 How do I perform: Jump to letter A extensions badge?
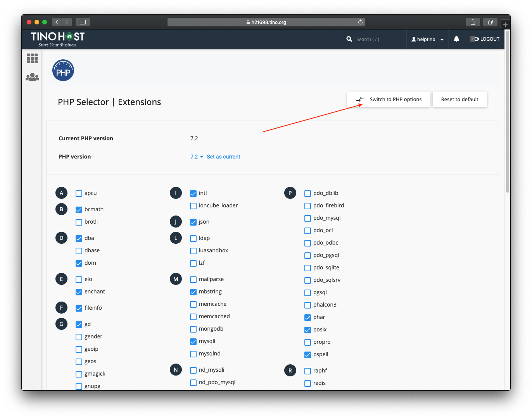click(61, 193)
